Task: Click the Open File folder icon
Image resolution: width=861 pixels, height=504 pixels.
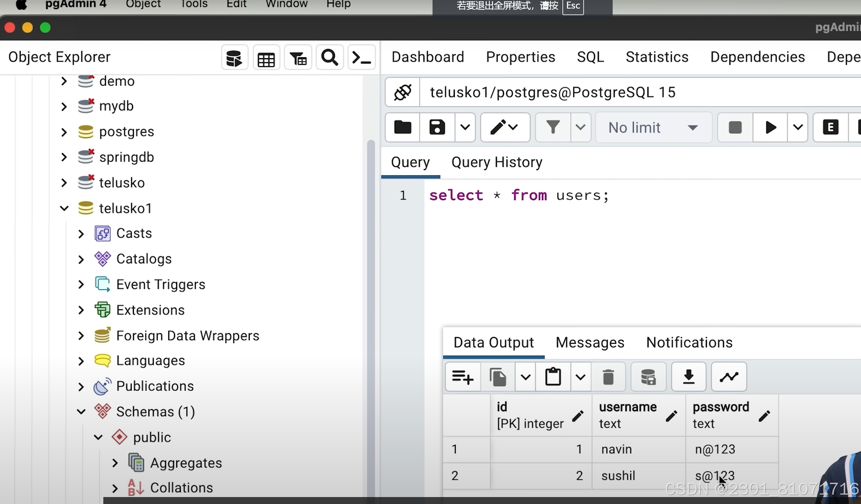Action: pyautogui.click(x=403, y=127)
